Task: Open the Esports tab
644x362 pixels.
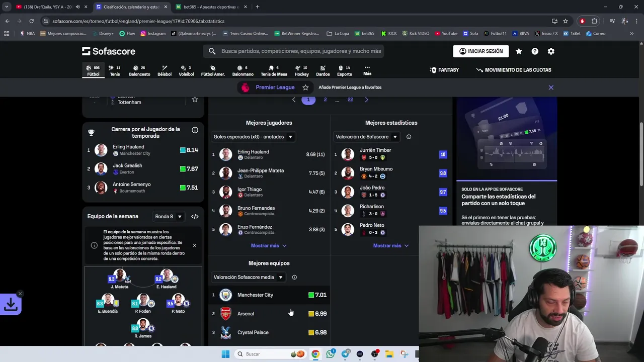Action: pyautogui.click(x=344, y=71)
